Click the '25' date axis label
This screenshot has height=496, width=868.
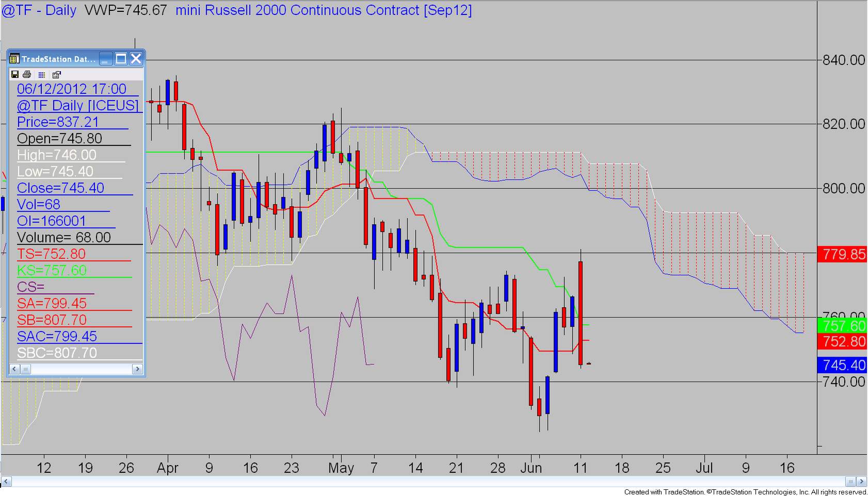point(663,468)
